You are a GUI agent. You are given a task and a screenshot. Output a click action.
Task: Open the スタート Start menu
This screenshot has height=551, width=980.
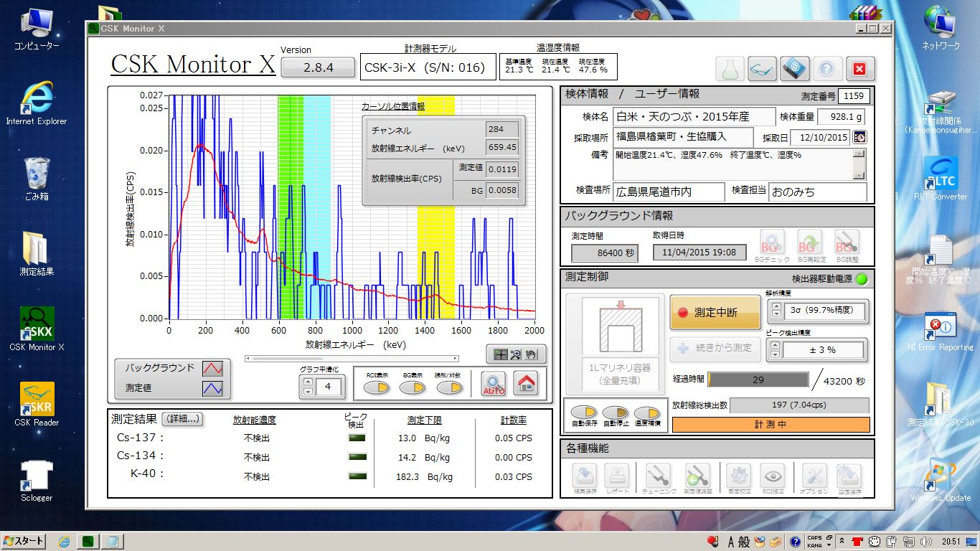23,542
